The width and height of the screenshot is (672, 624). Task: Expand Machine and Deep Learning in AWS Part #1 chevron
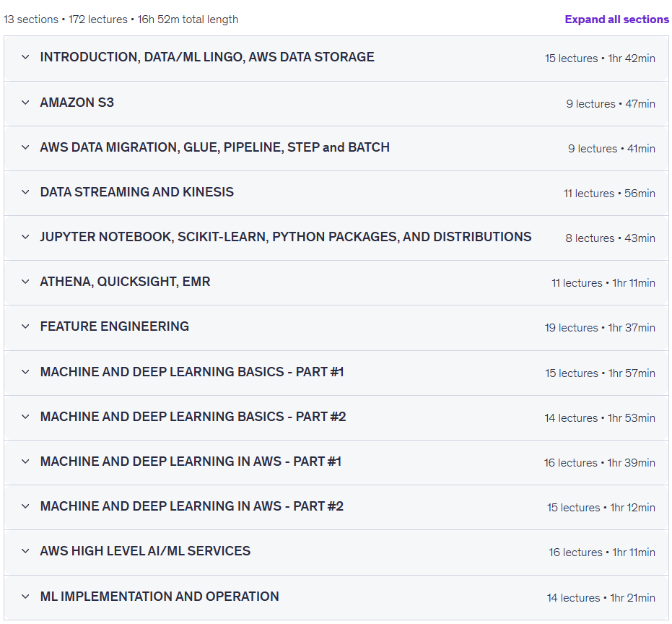coord(25,461)
